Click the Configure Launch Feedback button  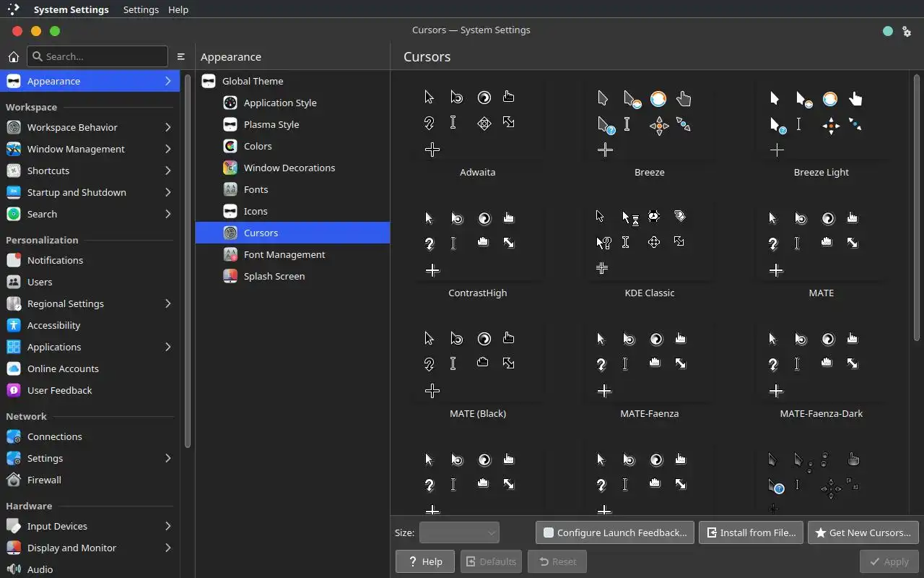click(x=615, y=532)
